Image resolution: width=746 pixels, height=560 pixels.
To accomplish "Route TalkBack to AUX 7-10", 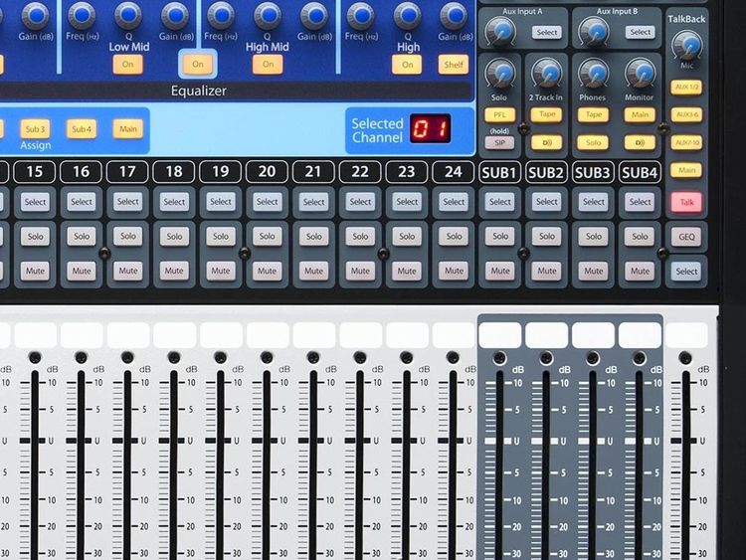I will coord(686,142).
